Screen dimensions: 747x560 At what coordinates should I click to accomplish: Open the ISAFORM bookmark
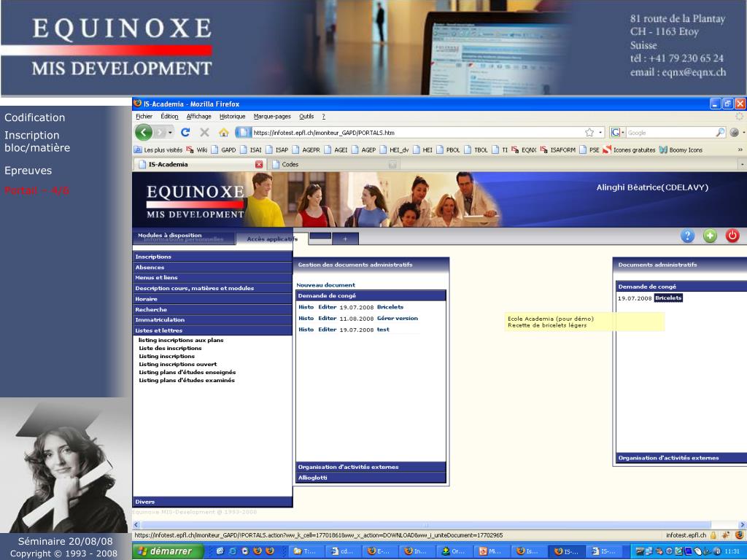(x=558, y=149)
